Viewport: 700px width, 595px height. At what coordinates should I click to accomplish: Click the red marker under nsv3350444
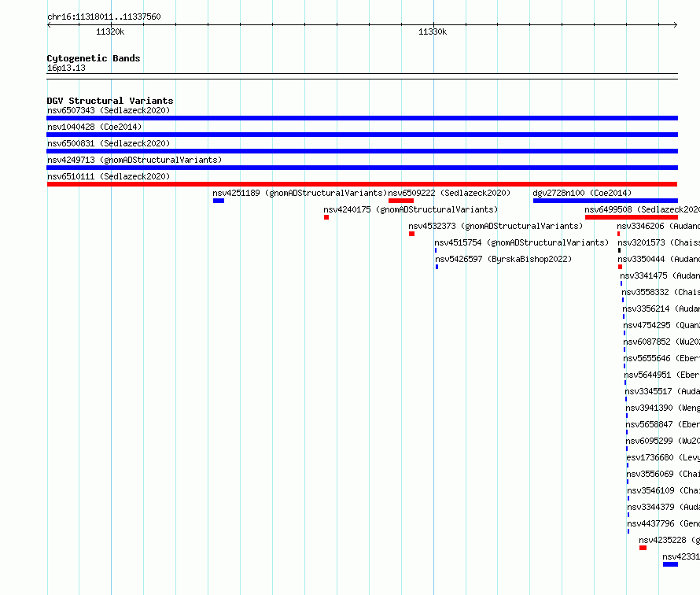[x=620, y=267]
